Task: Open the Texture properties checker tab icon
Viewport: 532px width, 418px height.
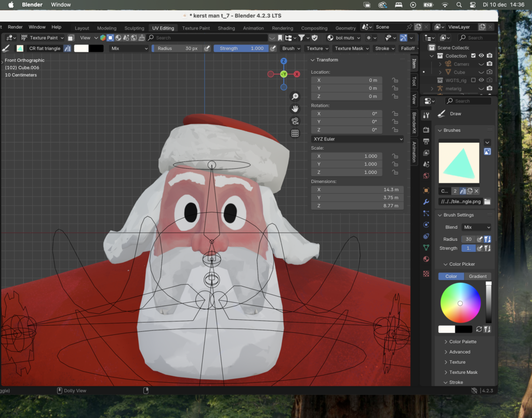Action: pos(426,274)
